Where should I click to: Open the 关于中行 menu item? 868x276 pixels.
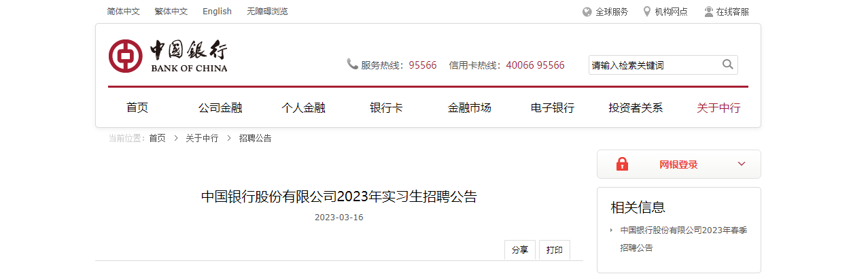pos(718,107)
